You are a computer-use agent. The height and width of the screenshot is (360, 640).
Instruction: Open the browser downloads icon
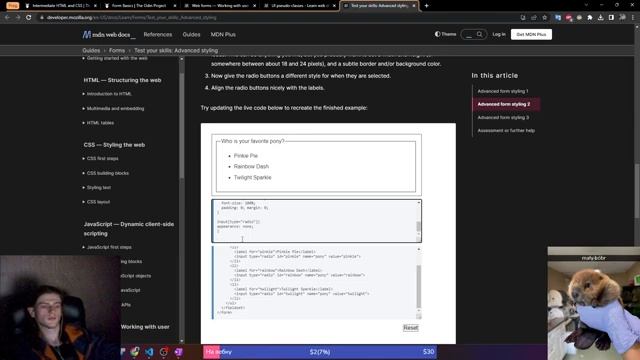(x=600, y=18)
